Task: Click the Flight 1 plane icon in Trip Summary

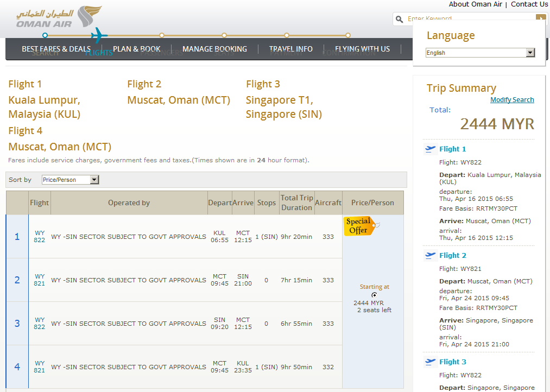Action: (430, 149)
